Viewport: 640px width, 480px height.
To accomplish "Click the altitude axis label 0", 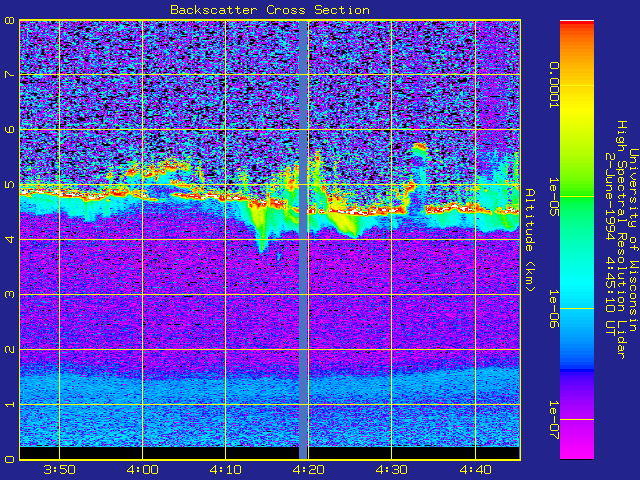I will point(9,459).
